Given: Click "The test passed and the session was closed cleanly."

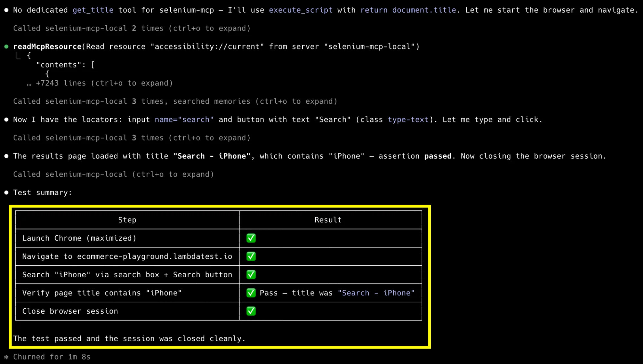Looking at the screenshot, I should (x=129, y=339).
